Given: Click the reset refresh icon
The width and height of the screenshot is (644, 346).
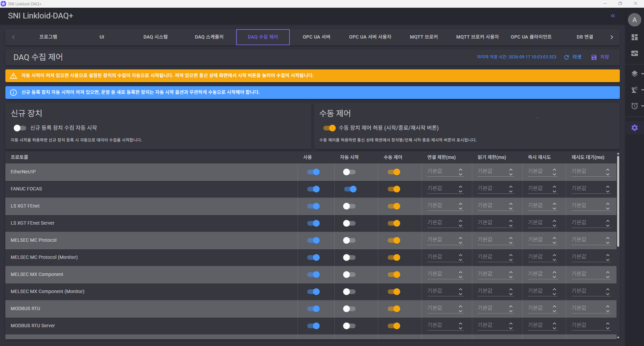Looking at the screenshot, I should pos(567,57).
